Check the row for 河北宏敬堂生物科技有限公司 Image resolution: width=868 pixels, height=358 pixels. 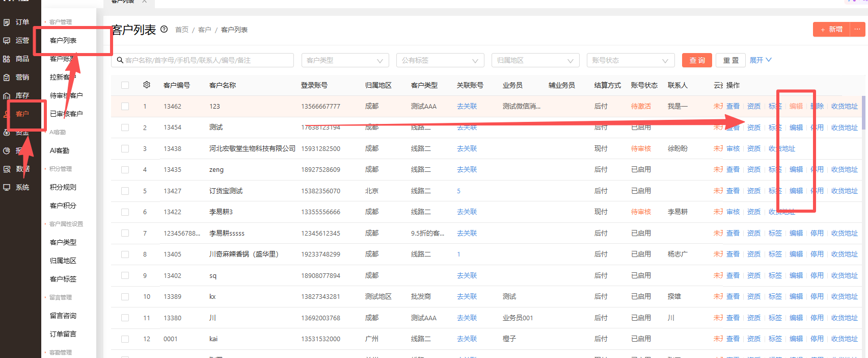coord(125,148)
